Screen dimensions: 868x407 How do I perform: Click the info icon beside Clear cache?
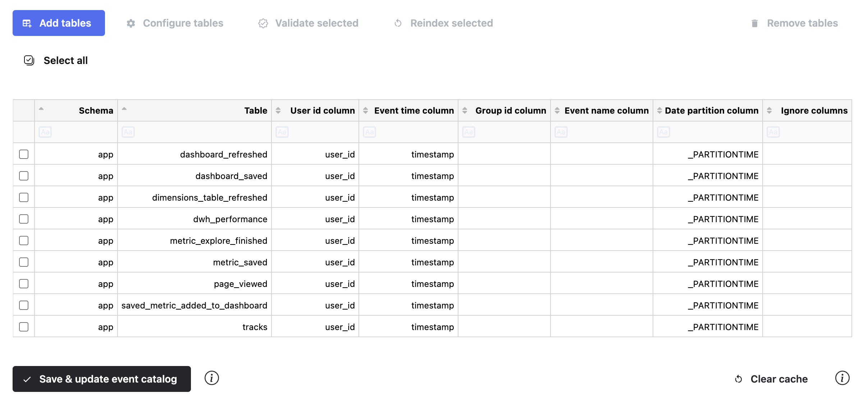point(842,378)
